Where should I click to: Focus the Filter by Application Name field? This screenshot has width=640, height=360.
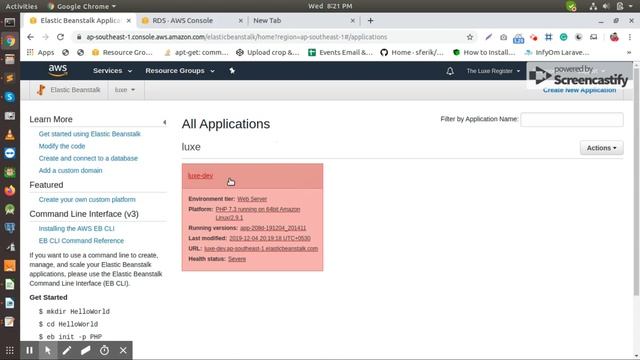point(571,119)
